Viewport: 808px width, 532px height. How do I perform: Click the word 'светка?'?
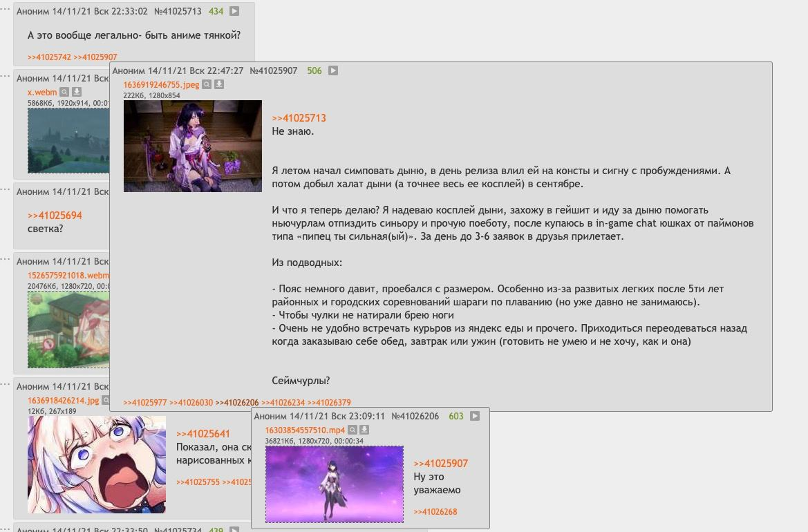46,229
